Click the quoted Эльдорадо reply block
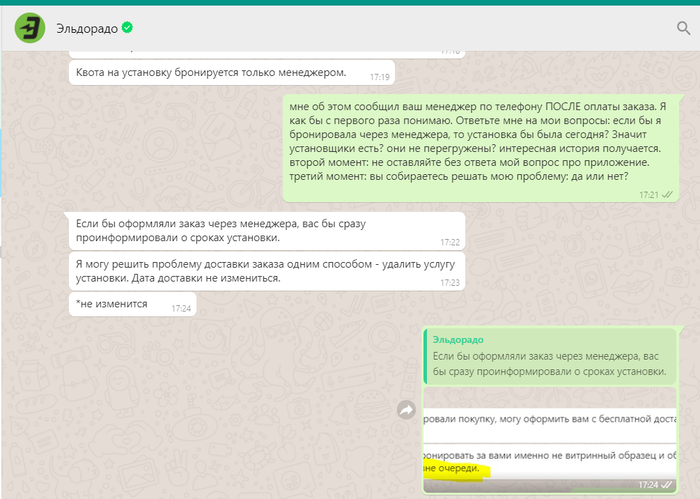 [550, 356]
